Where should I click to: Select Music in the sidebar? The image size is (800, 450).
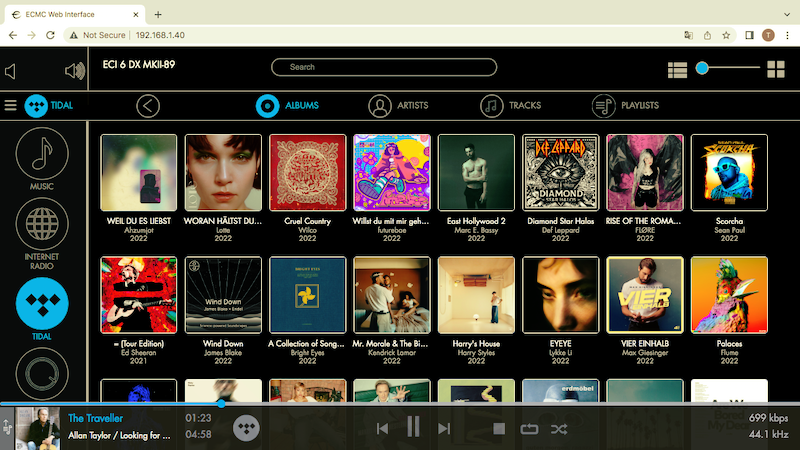(x=42, y=159)
